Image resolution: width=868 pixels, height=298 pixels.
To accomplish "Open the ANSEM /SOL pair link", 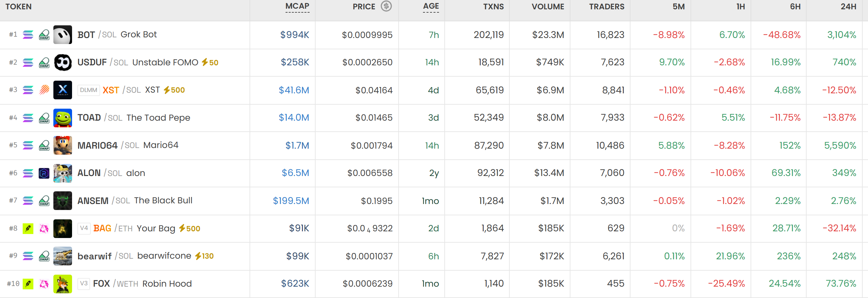I will pos(104,201).
